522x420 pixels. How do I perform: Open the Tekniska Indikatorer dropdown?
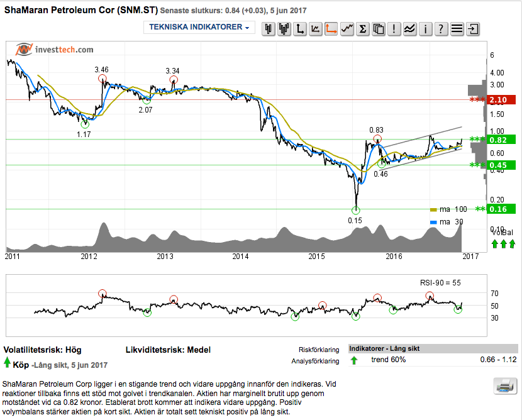[x=199, y=27]
